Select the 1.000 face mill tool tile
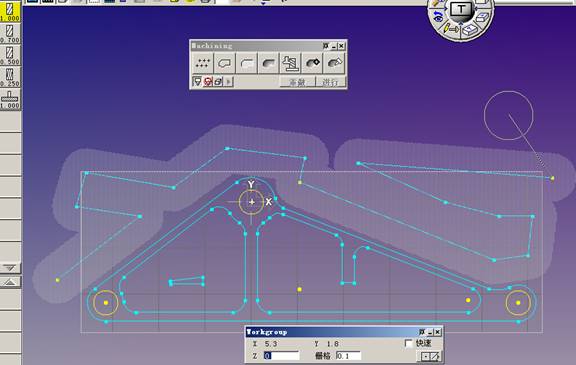This screenshot has width=576, height=365. click(10, 99)
